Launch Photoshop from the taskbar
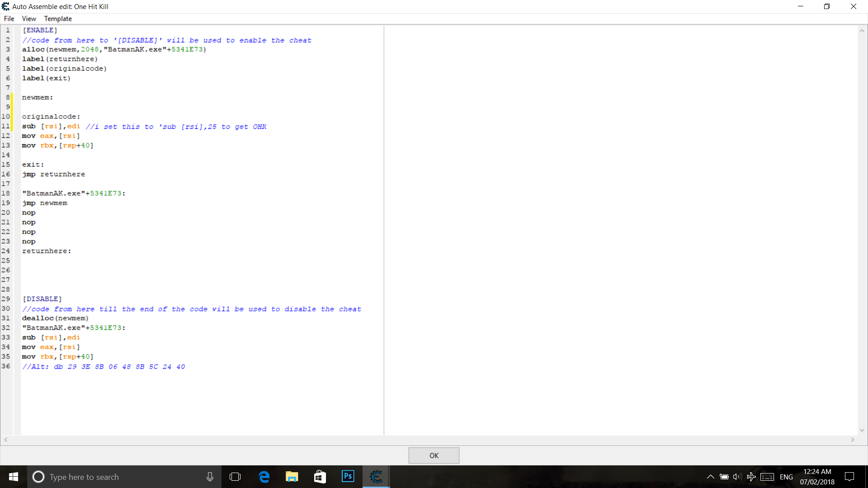The image size is (868, 488). (x=348, y=477)
